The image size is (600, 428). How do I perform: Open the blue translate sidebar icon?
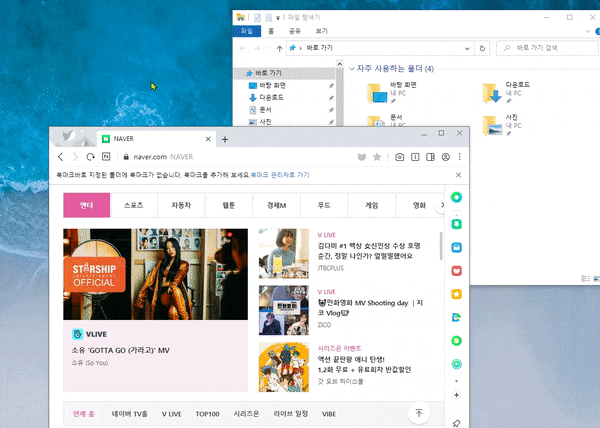coord(457,317)
